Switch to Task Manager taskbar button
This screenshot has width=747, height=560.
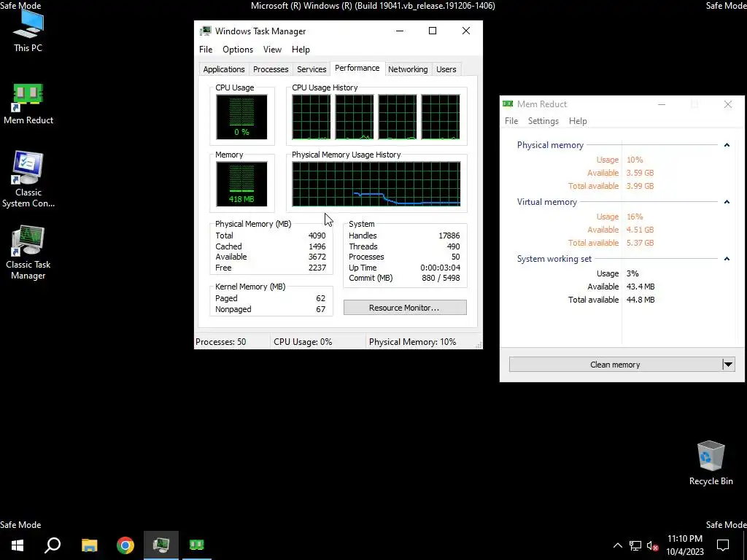(x=161, y=545)
